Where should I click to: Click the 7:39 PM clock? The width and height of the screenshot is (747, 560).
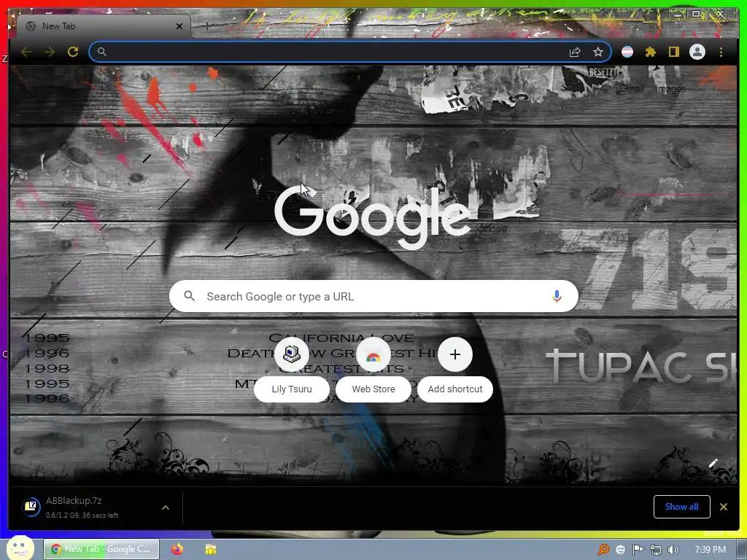click(710, 550)
